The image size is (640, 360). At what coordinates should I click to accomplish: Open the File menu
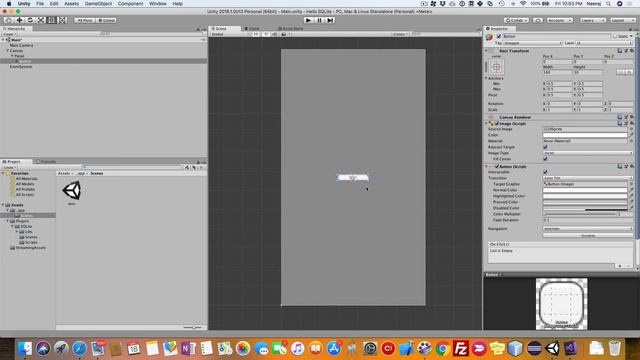40,4
